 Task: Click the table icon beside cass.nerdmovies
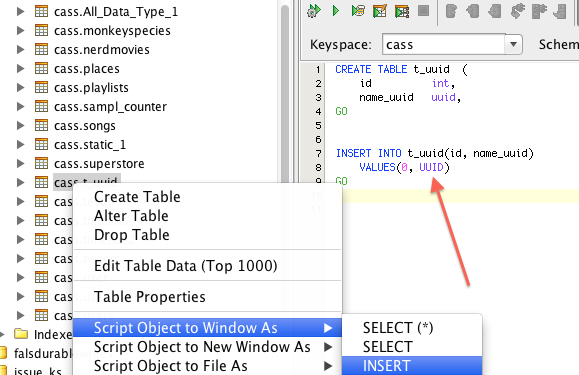41,49
